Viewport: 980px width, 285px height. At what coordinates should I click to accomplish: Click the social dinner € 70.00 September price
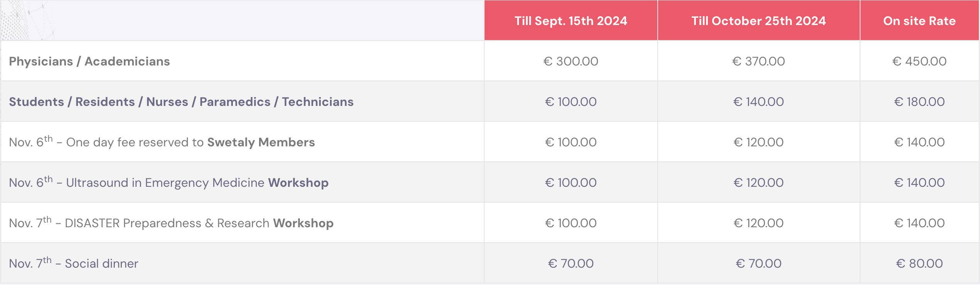pyautogui.click(x=571, y=263)
